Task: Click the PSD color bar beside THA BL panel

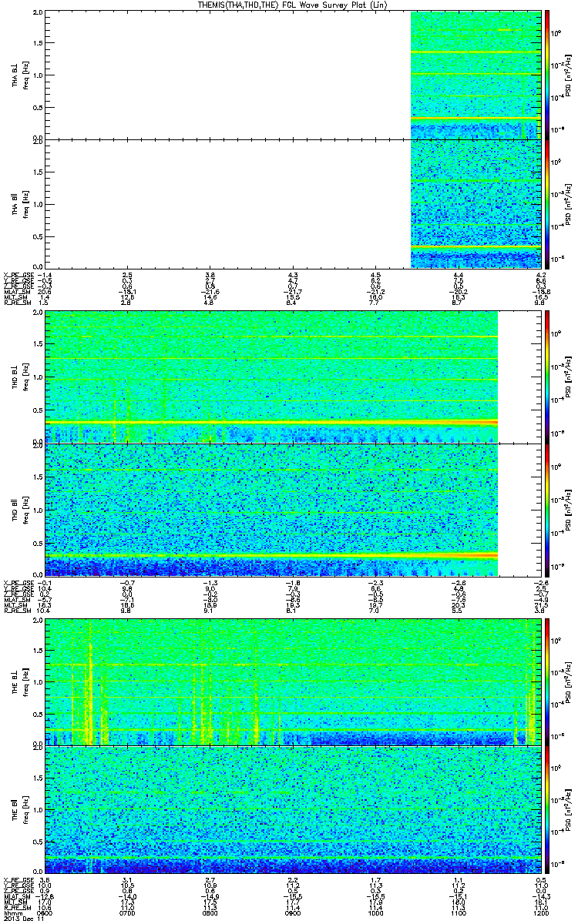Action: (547, 75)
